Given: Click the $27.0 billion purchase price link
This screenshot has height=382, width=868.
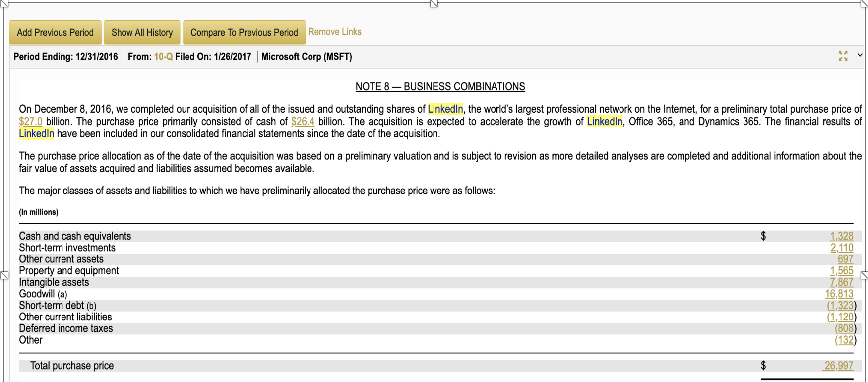Looking at the screenshot, I should [30, 122].
